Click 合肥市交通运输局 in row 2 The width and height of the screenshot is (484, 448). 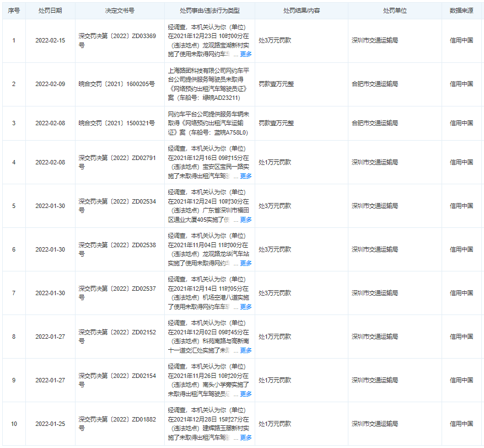[375, 84]
